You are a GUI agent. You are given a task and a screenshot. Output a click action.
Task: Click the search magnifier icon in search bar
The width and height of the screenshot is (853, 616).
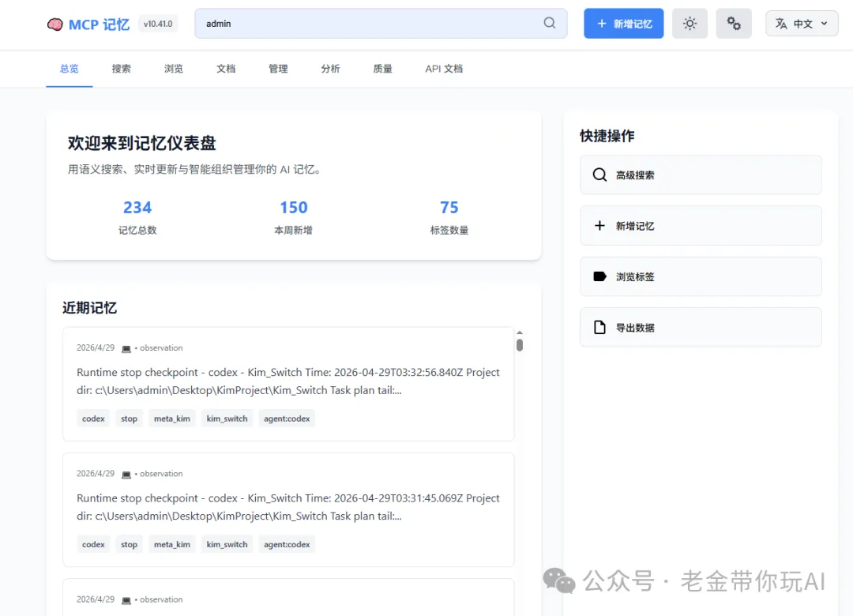550,23
